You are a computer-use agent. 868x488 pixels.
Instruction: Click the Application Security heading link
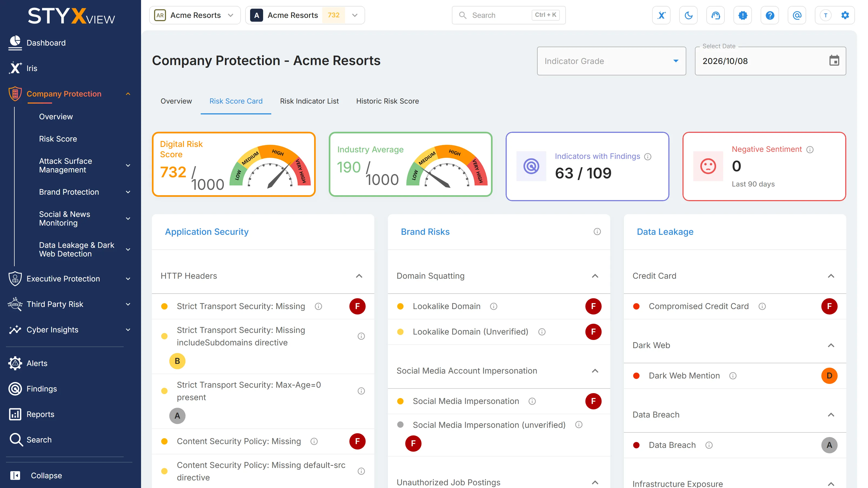click(x=206, y=232)
